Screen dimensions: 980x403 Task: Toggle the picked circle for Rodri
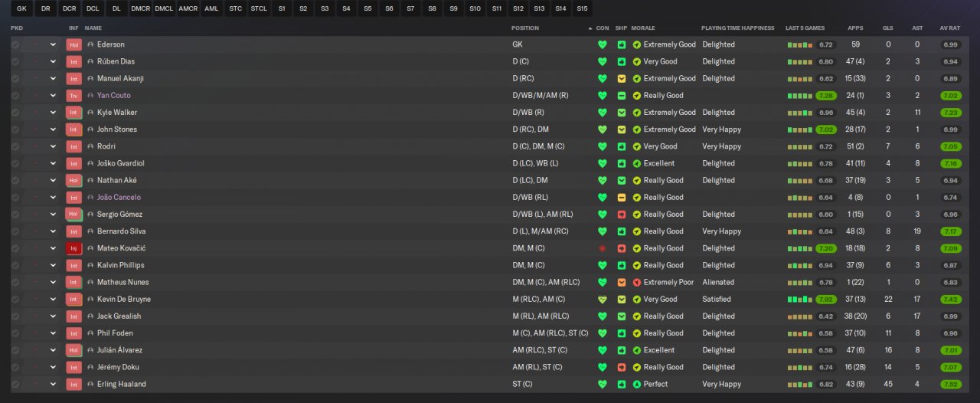point(15,146)
